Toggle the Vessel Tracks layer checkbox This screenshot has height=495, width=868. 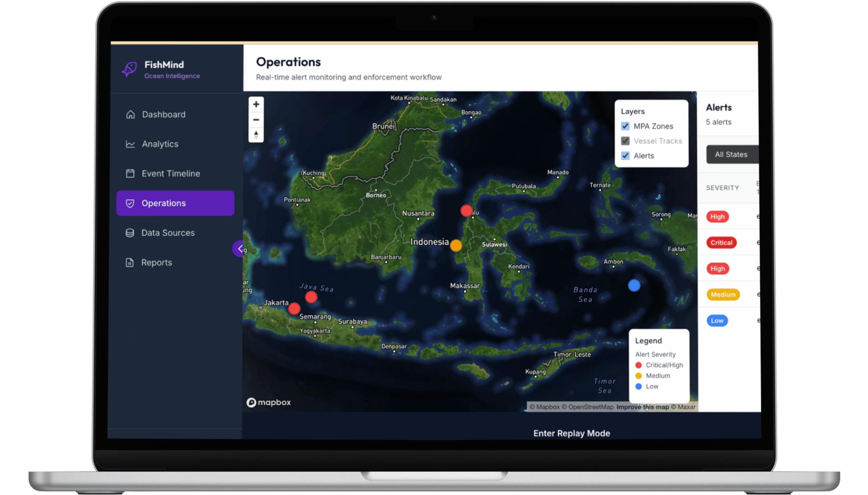coord(625,141)
